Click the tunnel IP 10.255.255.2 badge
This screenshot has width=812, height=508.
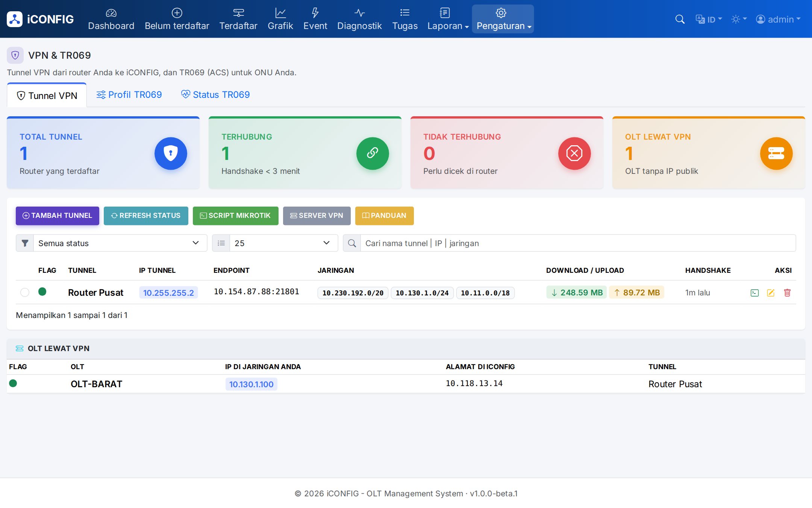tap(168, 293)
